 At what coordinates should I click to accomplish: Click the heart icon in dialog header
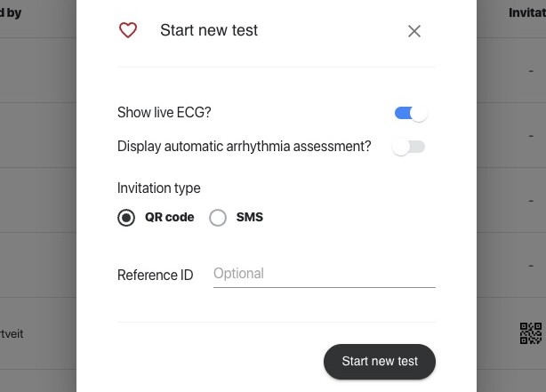point(128,30)
